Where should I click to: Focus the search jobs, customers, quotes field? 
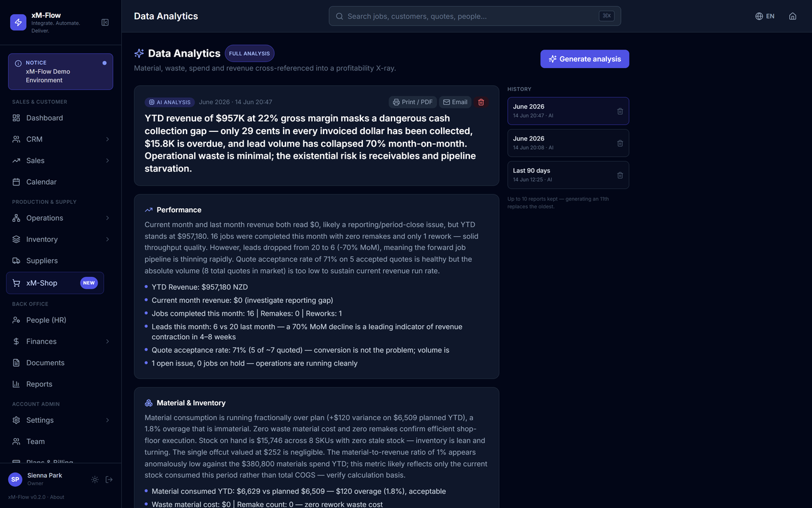475,17
